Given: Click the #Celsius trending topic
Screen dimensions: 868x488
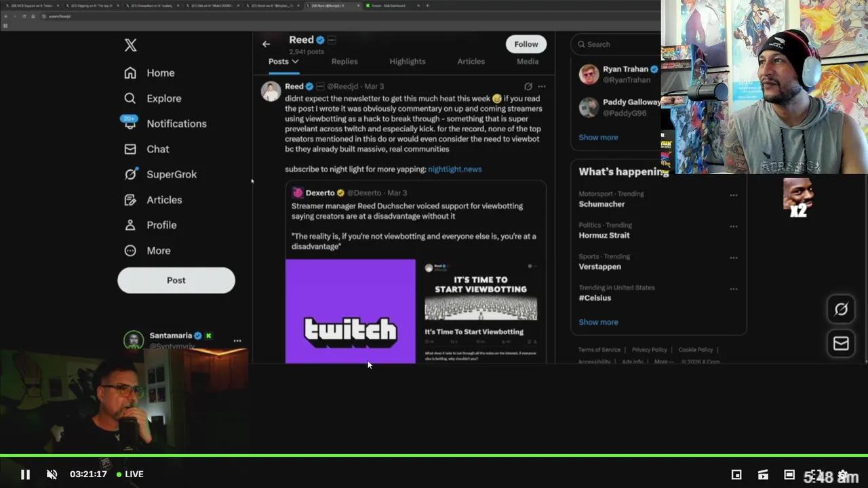Looking at the screenshot, I should pos(595,298).
